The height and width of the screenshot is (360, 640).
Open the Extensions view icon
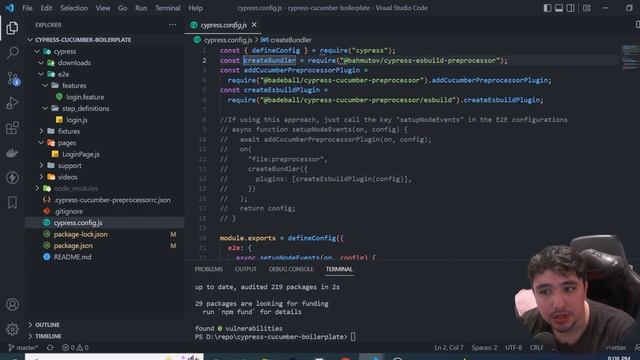pos(12,128)
